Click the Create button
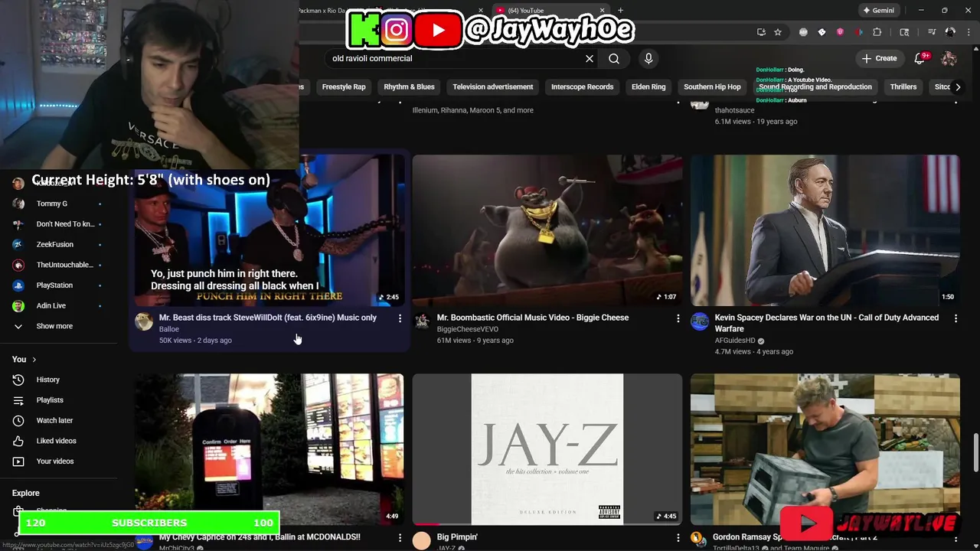 pos(879,58)
